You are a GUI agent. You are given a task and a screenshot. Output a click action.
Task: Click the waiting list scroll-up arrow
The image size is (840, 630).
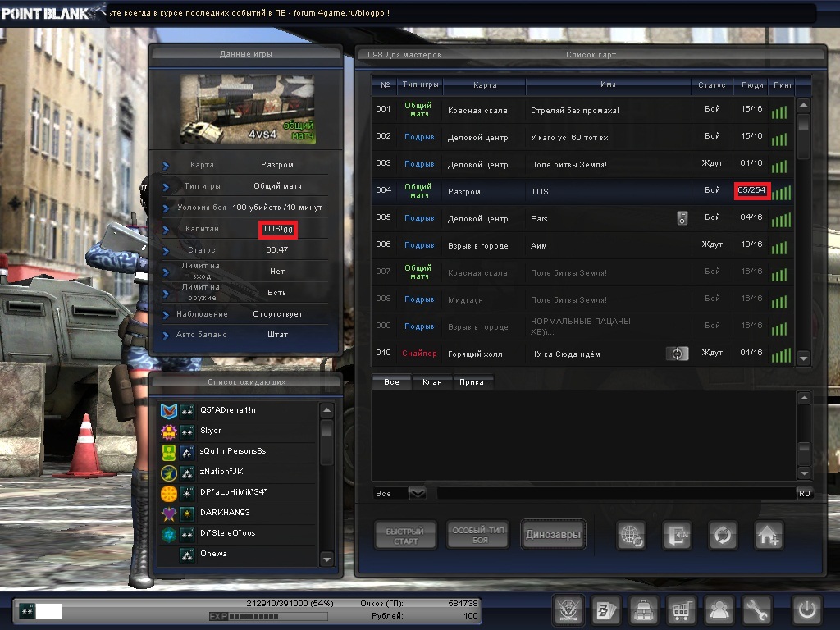326,410
